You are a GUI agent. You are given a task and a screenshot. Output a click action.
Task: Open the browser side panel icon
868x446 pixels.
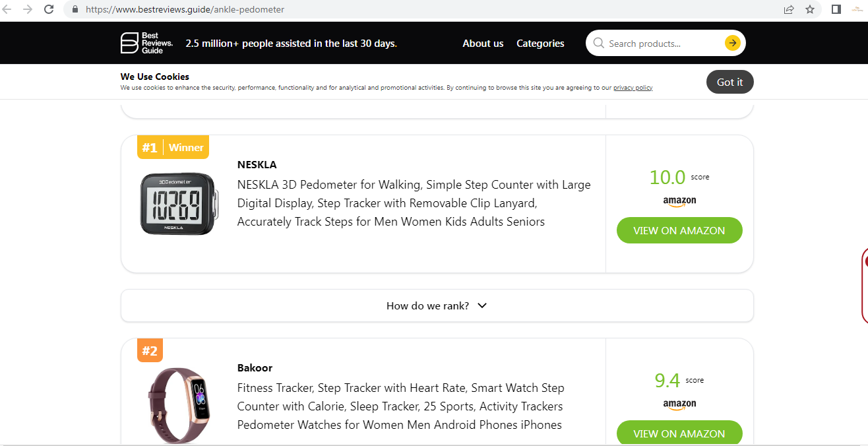tap(836, 9)
